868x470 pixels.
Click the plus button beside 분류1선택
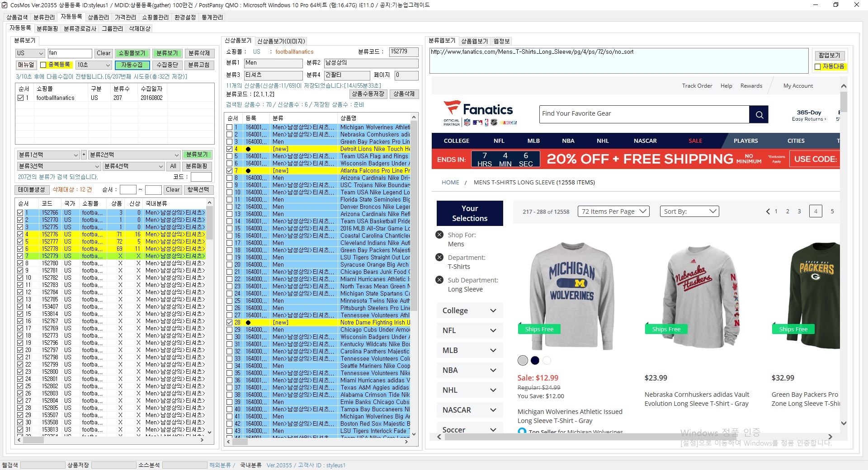coord(84,155)
